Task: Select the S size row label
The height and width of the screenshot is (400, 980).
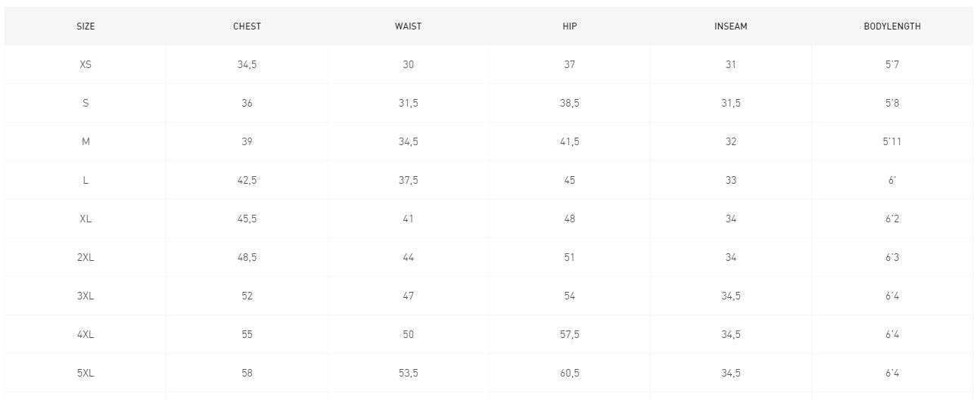Action: (x=86, y=104)
